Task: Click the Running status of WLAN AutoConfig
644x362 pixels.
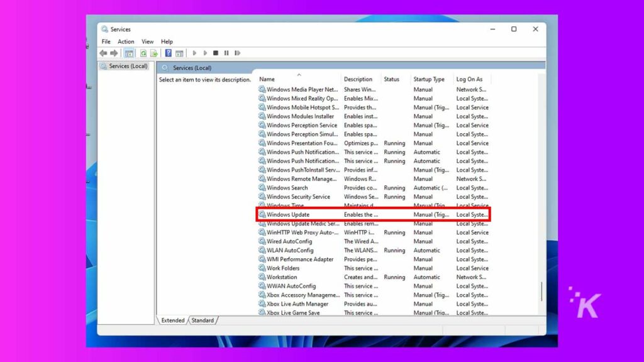Action: coord(394,250)
